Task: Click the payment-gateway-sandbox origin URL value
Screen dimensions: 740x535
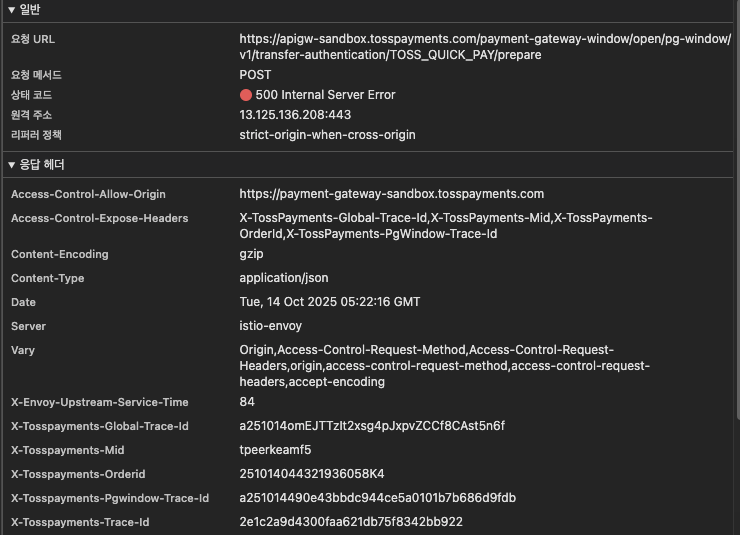Action: coord(391,194)
